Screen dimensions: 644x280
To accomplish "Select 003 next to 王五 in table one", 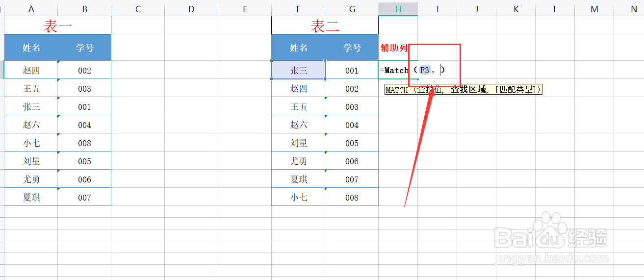I will point(85,88).
